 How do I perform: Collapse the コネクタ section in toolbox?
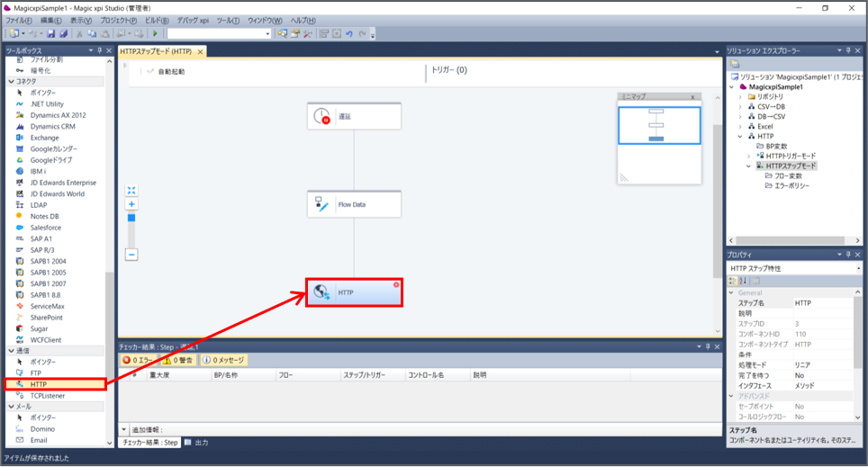(10, 81)
